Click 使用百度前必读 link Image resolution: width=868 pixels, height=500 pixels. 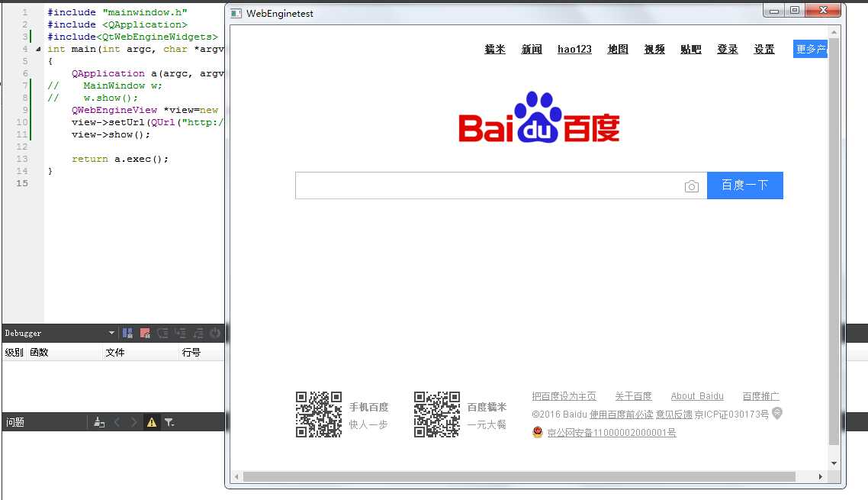coord(621,415)
